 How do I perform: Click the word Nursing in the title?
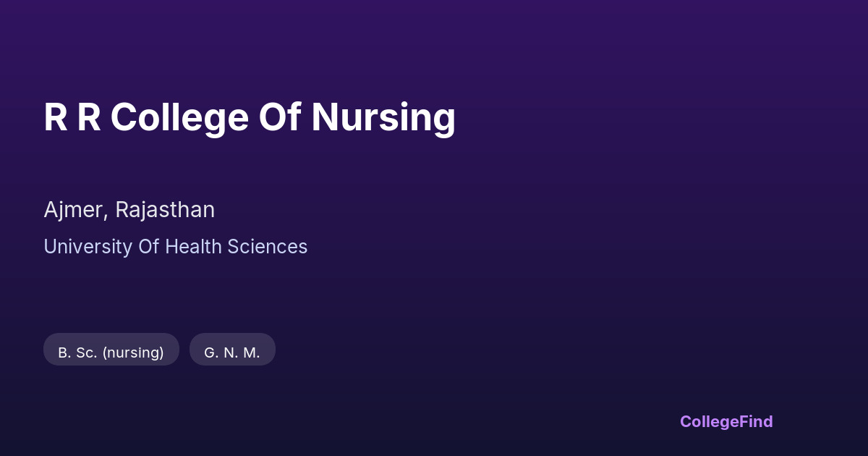383,117
